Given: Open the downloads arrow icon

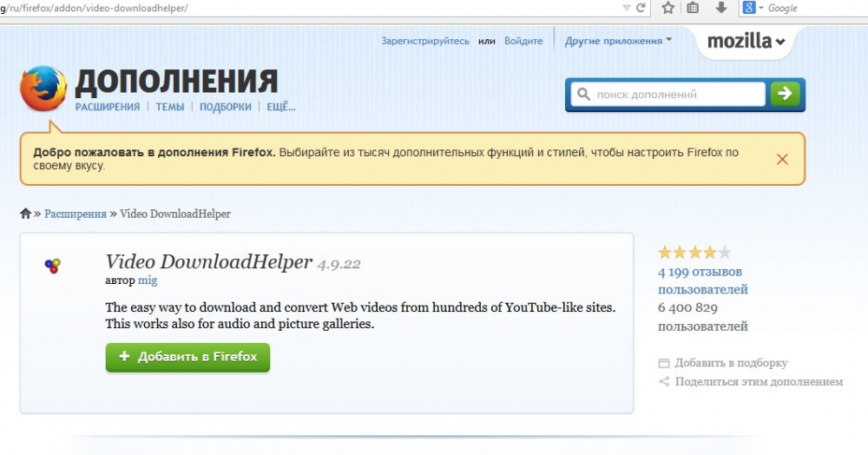Looking at the screenshot, I should click(x=720, y=8).
